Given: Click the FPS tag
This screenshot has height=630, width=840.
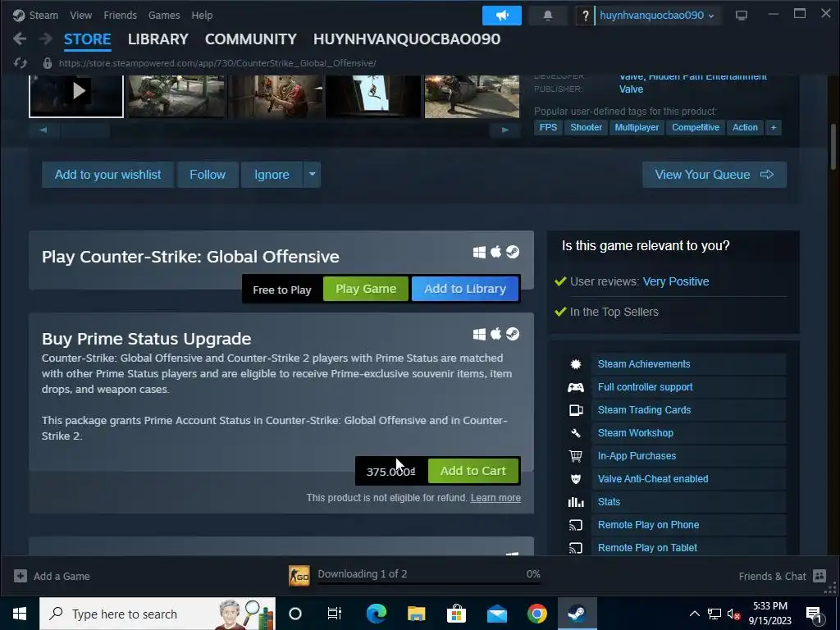Looking at the screenshot, I should click(x=548, y=127).
